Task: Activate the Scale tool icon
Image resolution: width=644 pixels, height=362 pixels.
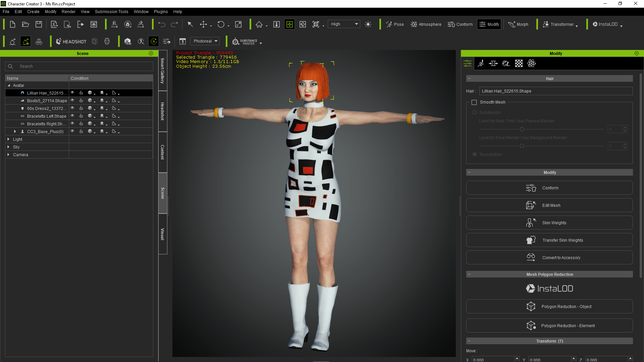Action: click(238, 24)
